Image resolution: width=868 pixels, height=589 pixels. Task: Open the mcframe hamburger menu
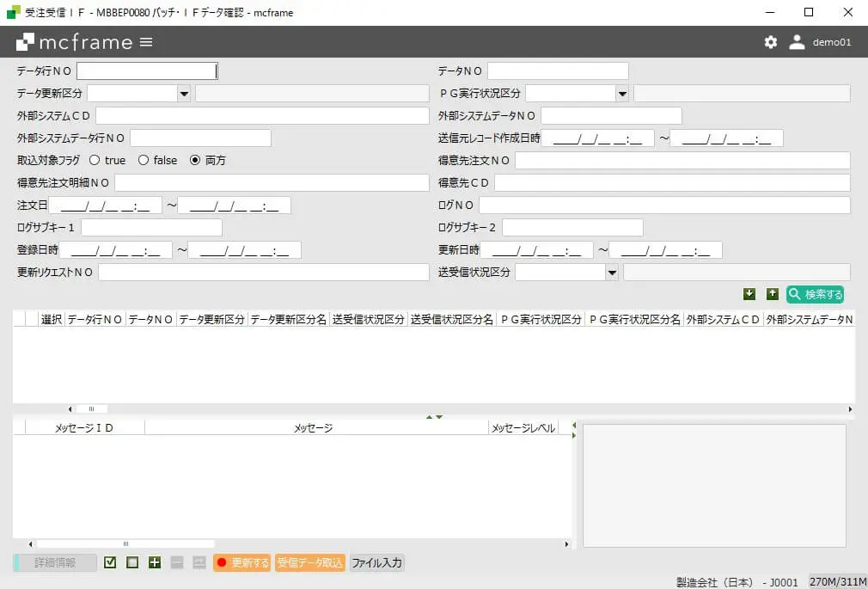tap(146, 42)
